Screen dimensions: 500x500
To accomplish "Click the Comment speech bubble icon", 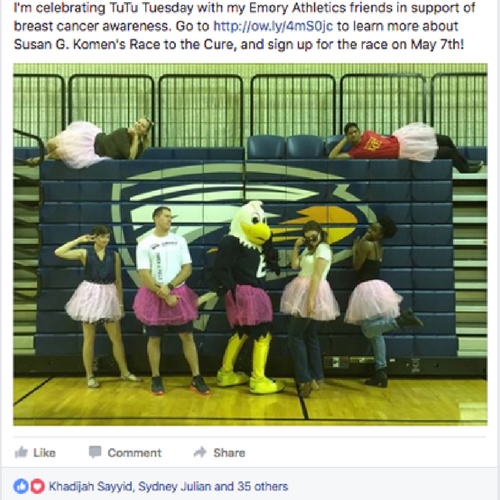I will 95,452.
